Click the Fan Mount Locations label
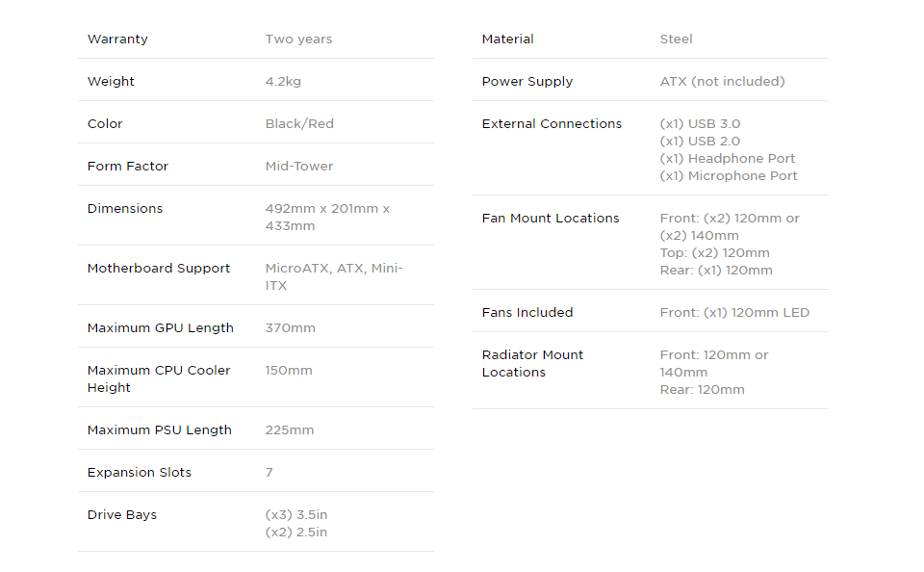Screen dimensions: 924x572 coord(551,219)
